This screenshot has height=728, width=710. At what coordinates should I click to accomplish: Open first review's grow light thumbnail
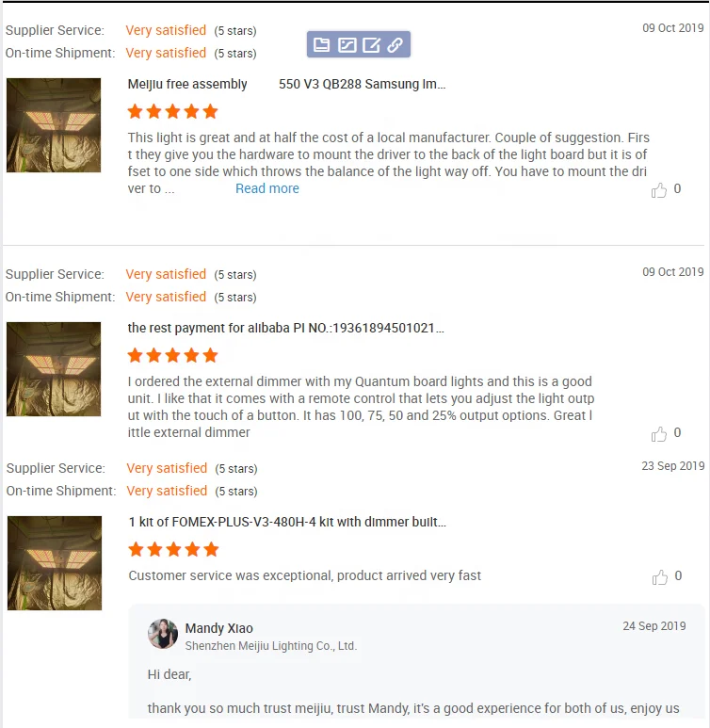click(x=54, y=125)
